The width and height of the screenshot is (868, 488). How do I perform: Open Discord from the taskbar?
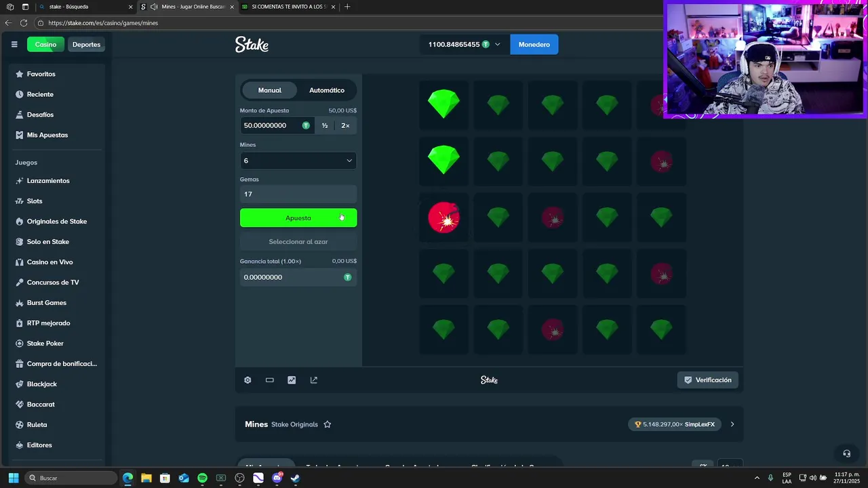tap(277, 478)
